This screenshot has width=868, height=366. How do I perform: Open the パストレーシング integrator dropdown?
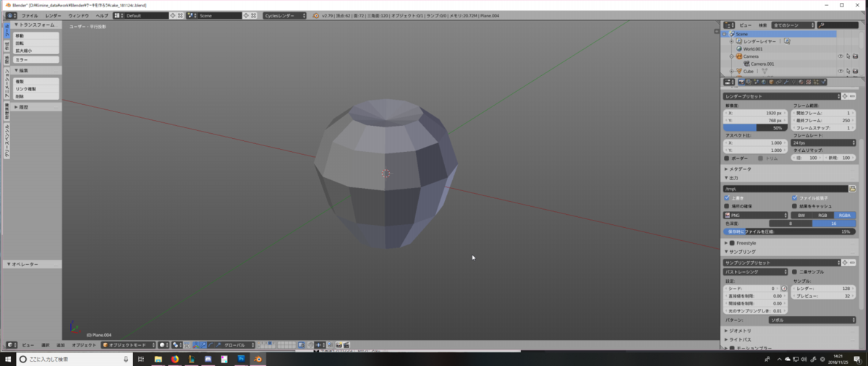point(755,272)
